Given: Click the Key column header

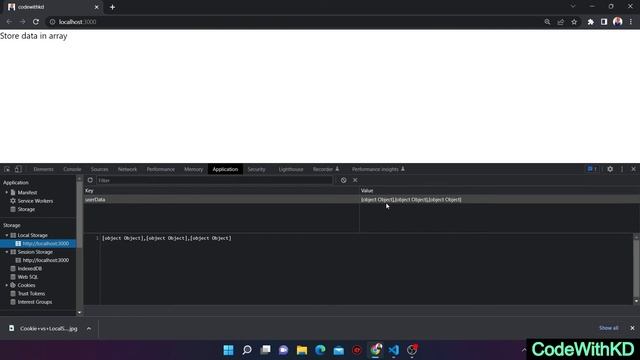Looking at the screenshot, I should [221, 191].
